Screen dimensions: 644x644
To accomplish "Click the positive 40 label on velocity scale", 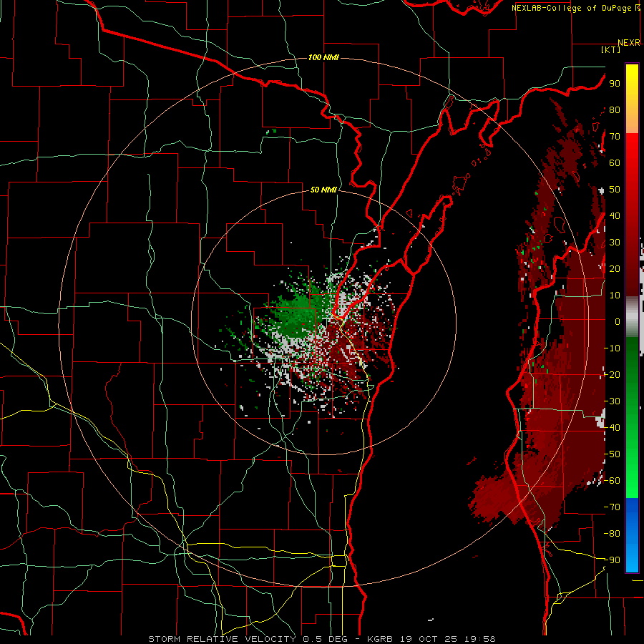I will [615, 215].
